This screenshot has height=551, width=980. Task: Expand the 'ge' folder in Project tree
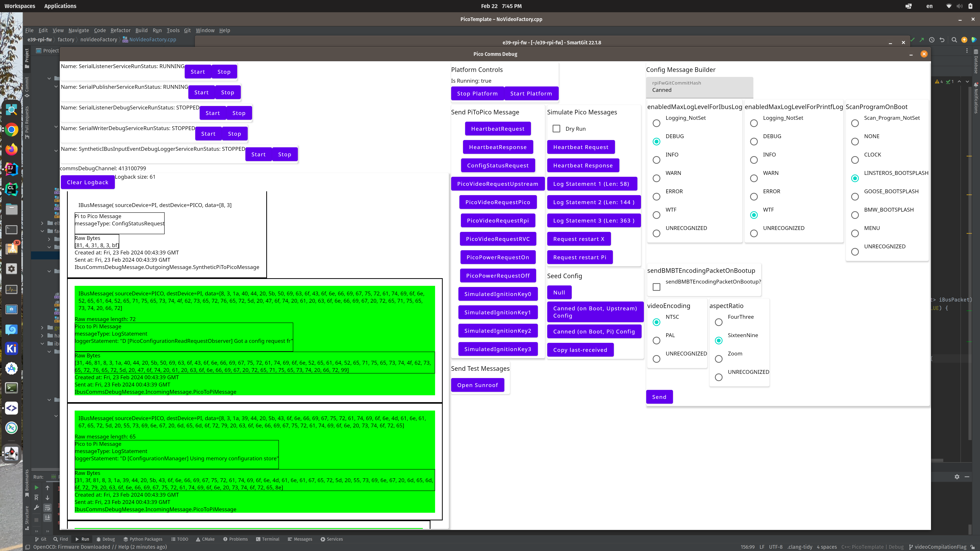42,327
